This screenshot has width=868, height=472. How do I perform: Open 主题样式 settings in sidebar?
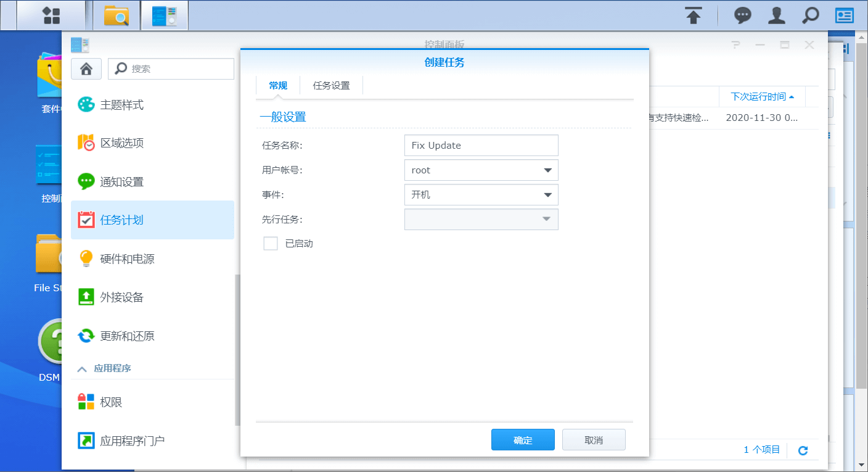pos(123,104)
